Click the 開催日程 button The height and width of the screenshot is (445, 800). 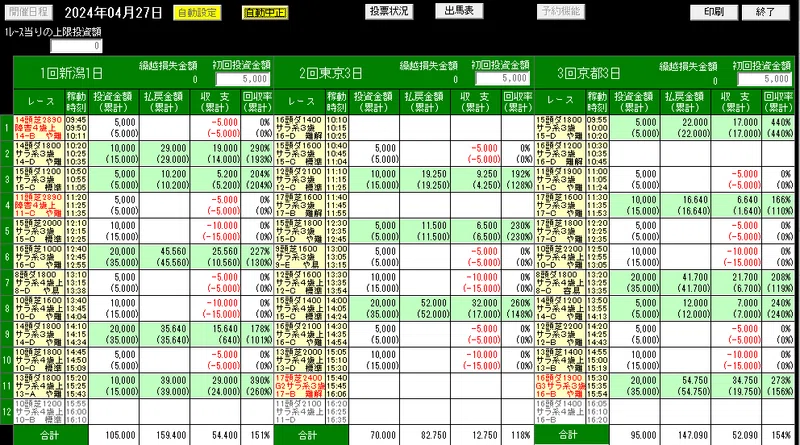[29, 12]
